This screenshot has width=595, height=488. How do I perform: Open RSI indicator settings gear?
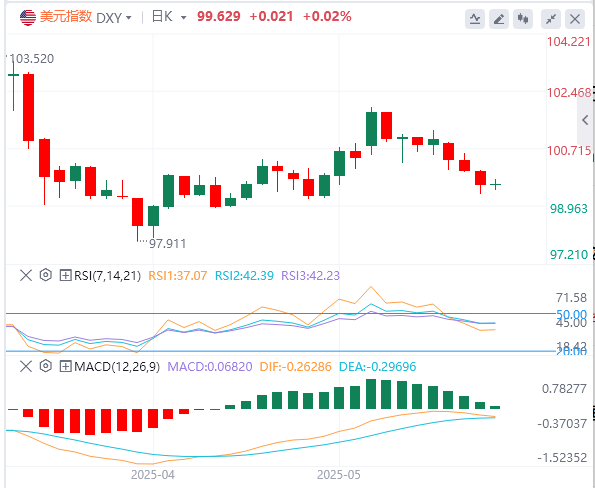(46, 275)
